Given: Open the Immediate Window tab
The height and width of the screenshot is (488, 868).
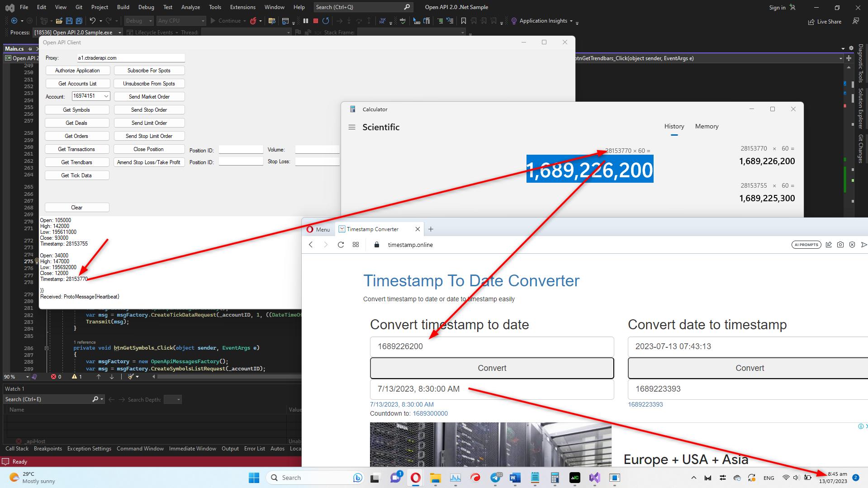Looking at the screenshot, I should [x=193, y=449].
